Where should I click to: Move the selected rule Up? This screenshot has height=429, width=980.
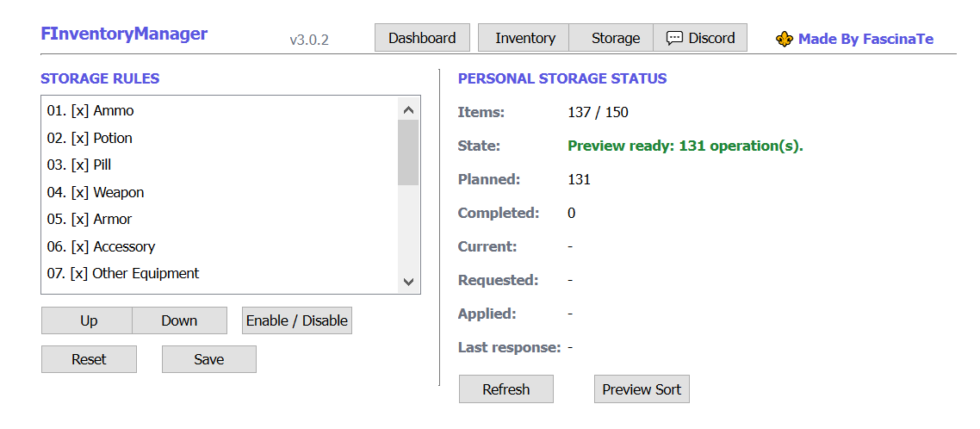coord(87,320)
